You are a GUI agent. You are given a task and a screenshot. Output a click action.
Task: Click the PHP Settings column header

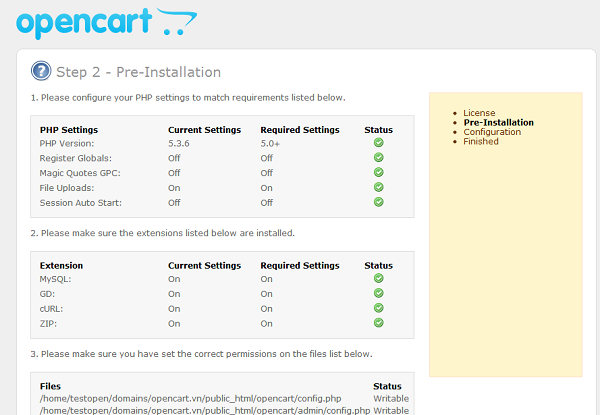click(68, 130)
